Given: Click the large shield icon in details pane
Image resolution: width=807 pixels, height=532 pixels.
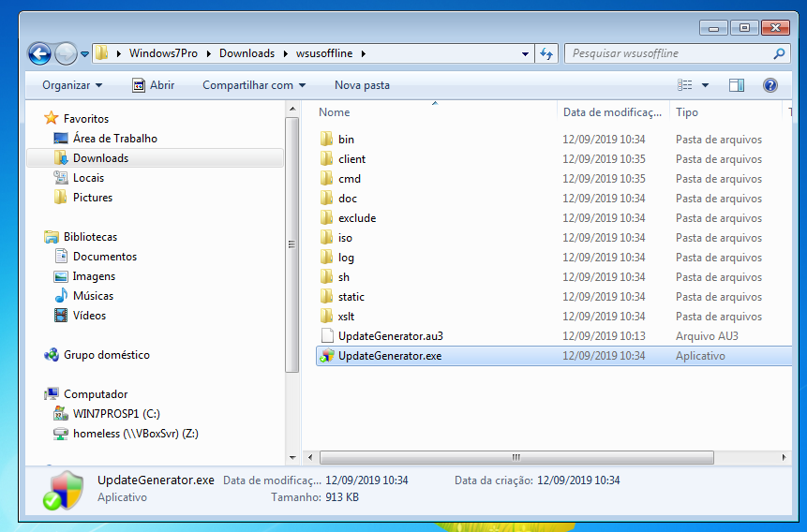Looking at the screenshot, I should [x=64, y=491].
